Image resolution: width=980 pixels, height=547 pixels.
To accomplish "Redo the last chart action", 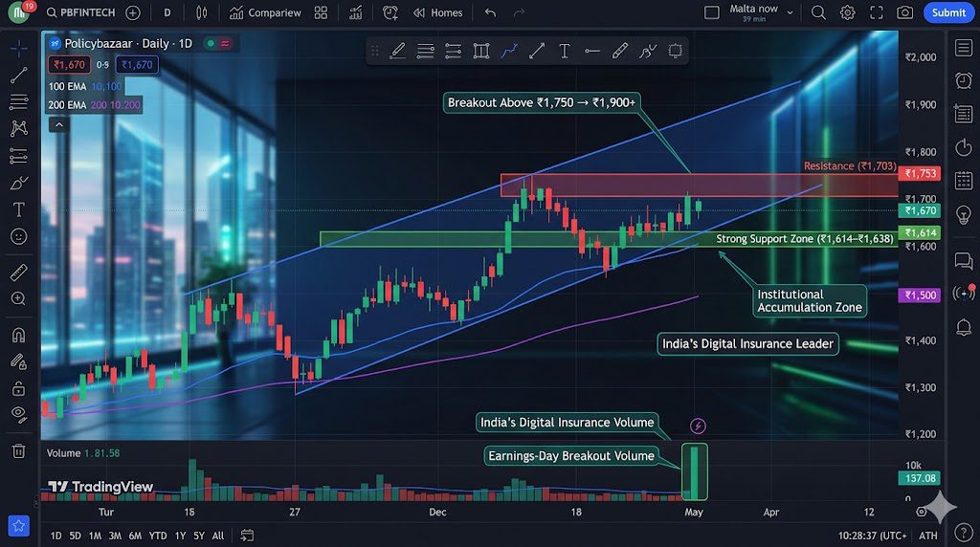I will 519,12.
